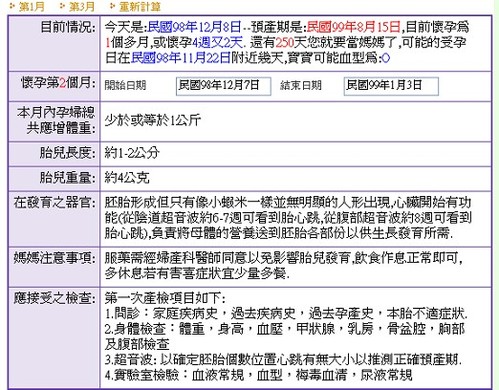This screenshot has width=499, height=390.
Task: Click arrow bullet icon beside 第1月
Action: click(x=12, y=6)
